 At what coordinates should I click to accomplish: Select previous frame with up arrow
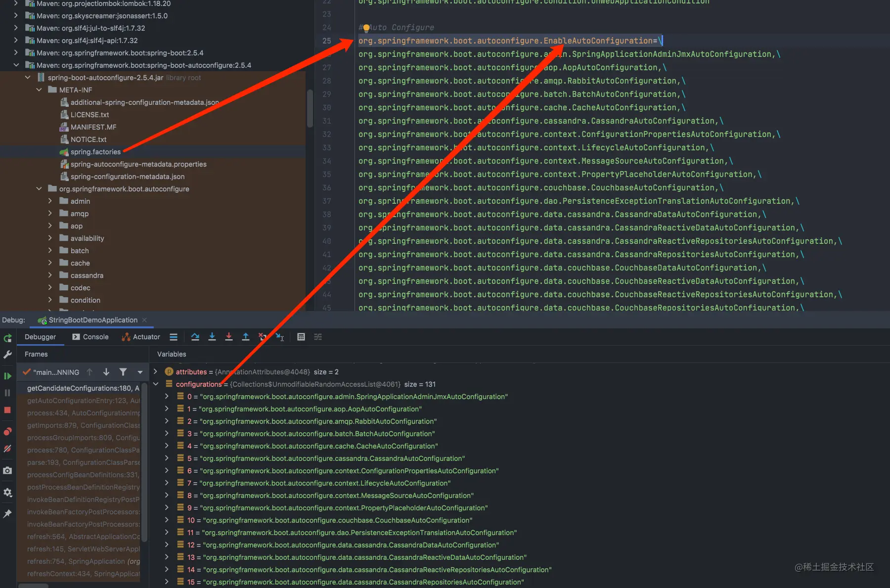(x=89, y=372)
